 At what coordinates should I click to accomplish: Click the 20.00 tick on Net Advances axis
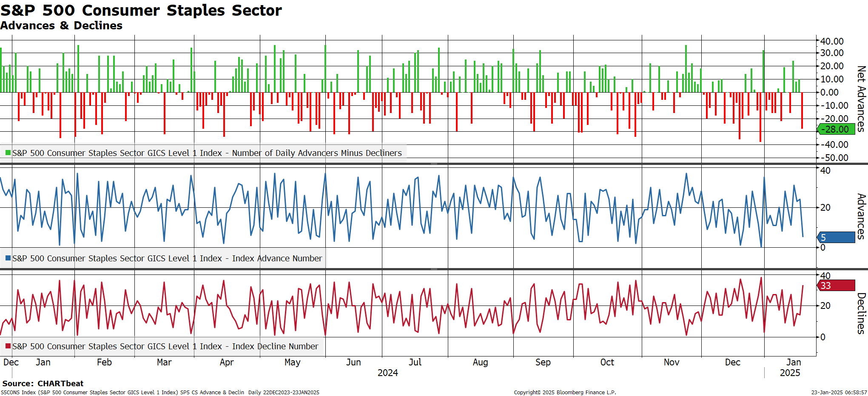(x=832, y=66)
